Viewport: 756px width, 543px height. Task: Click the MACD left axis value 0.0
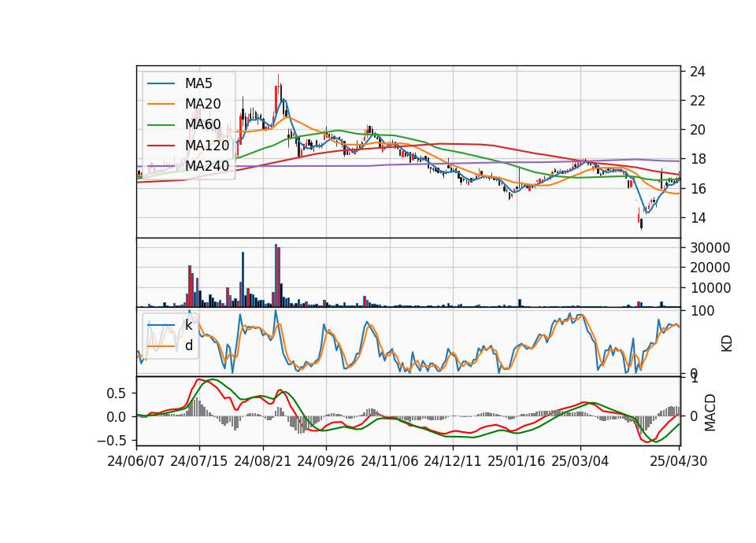pyautogui.click(x=117, y=417)
